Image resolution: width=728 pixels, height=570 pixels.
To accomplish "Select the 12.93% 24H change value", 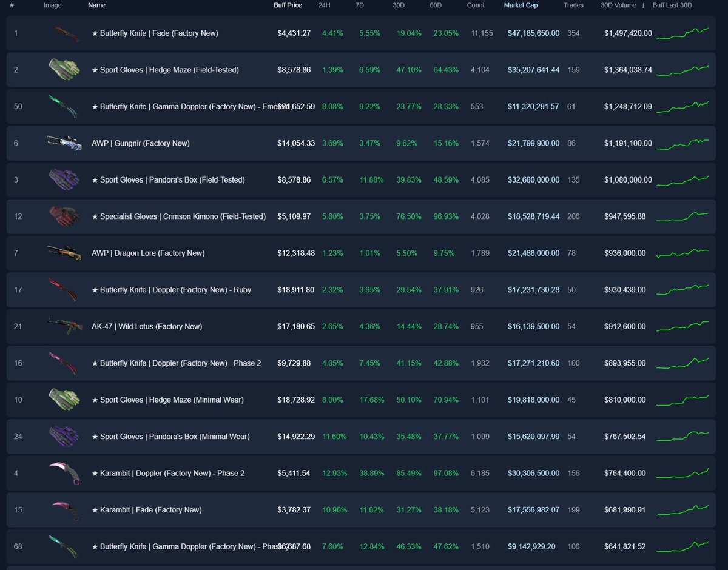I will (x=335, y=473).
